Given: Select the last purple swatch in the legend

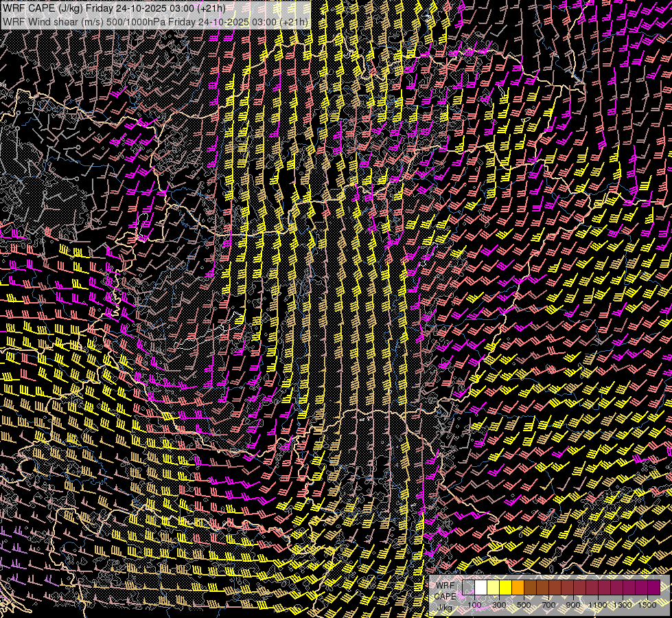Looking at the screenshot, I should [653, 587].
